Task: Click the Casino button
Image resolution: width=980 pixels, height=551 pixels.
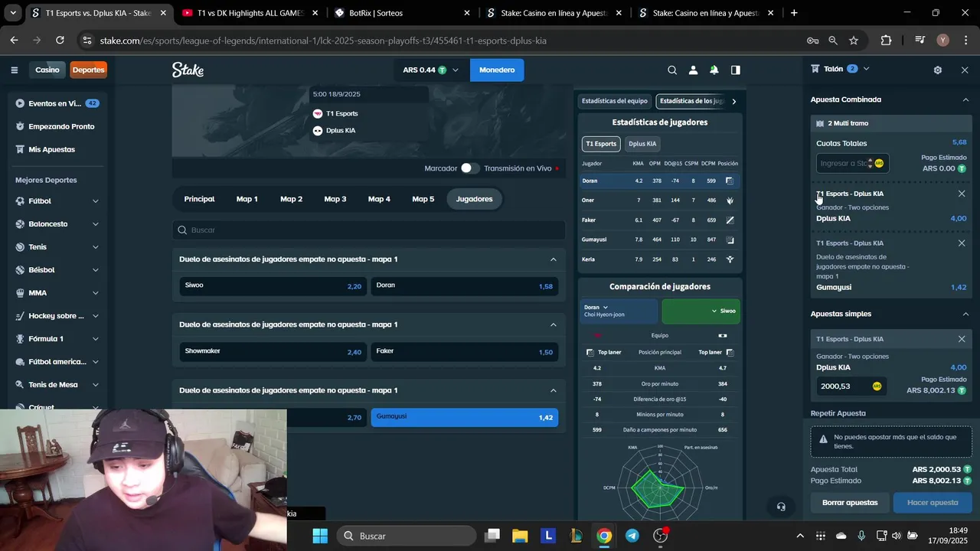Action: point(47,70)
